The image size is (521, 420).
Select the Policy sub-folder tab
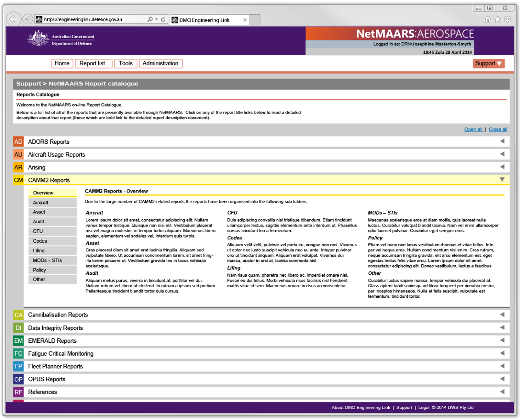click(52, 270)
